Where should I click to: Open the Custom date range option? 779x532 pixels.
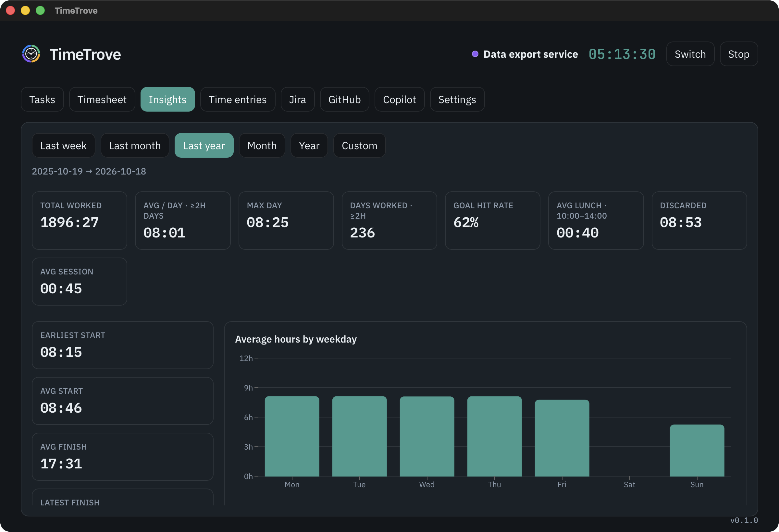(360, 145)
